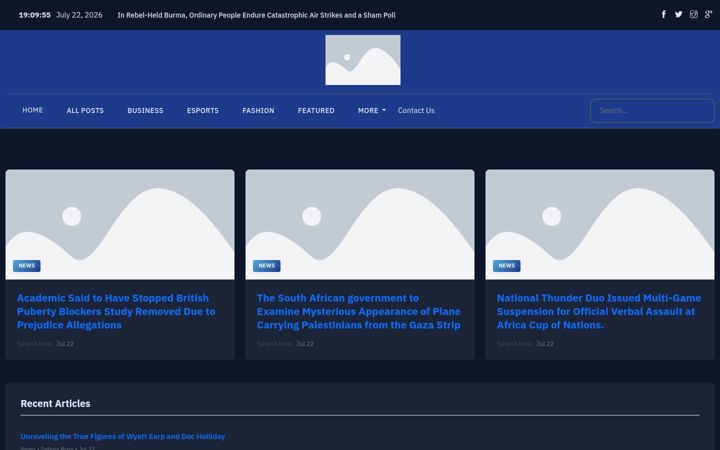Click the July 22, 2026 date

pyautogui.click(x=79, y=15)
